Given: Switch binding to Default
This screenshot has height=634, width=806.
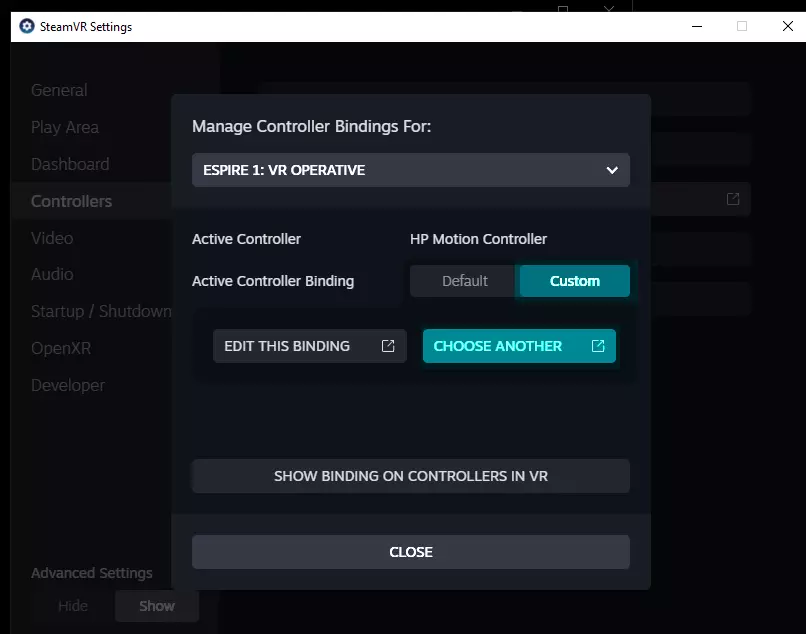Looking at the screenshot, I should [465, 281].
